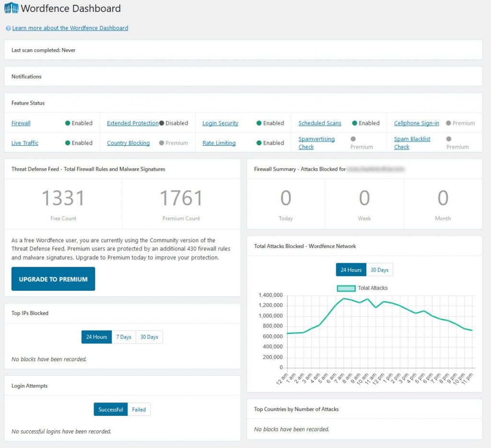Click the Feature Status heading
The height and width of the screenshot is (448, 491).
pos(28,103)
